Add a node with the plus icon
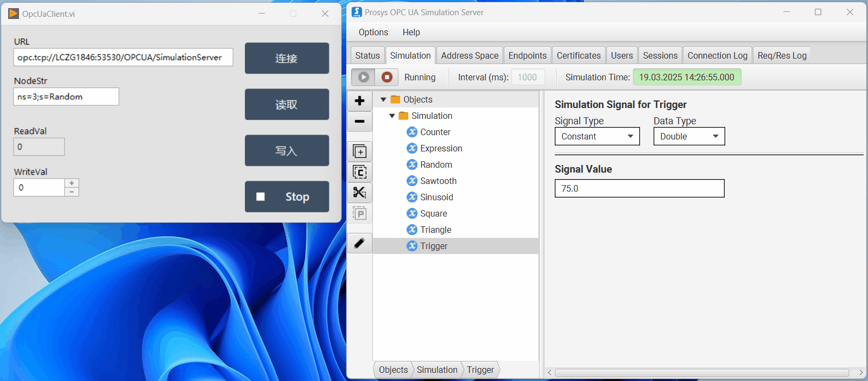Screen dimensions: 868x381 [359, 101]
